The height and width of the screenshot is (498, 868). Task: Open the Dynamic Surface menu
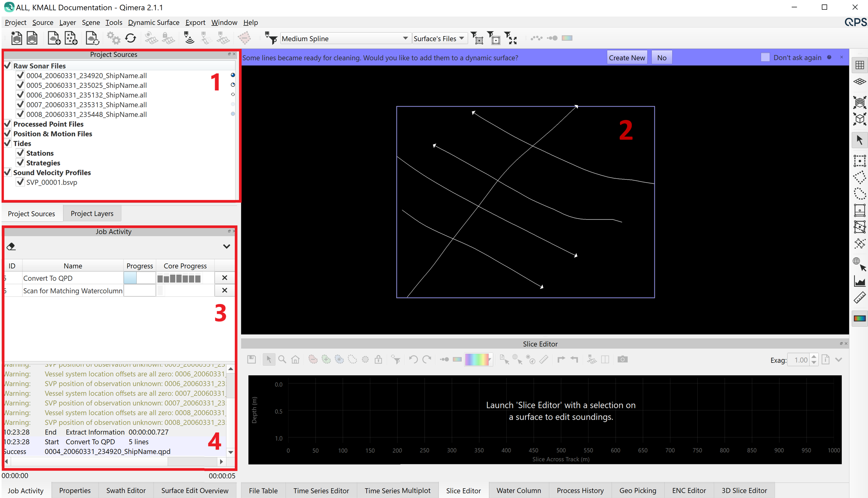154,22
